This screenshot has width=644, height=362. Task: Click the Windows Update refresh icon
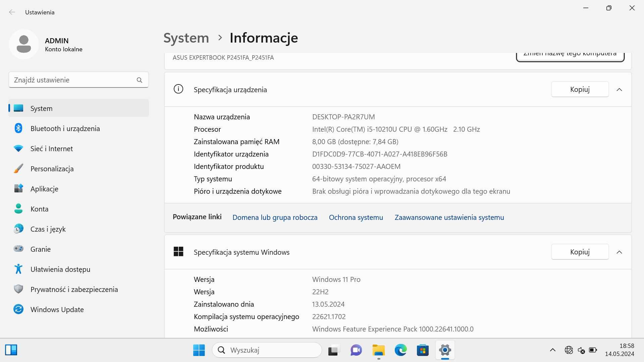coord(18,309)
